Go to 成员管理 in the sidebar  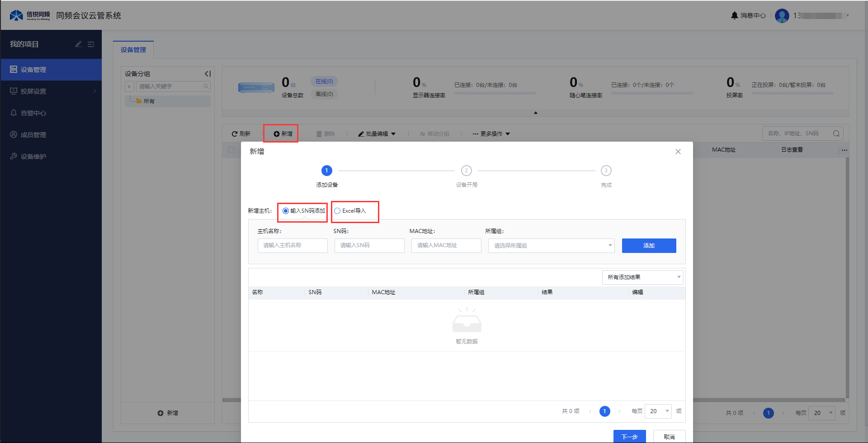[x=33, y=135]
